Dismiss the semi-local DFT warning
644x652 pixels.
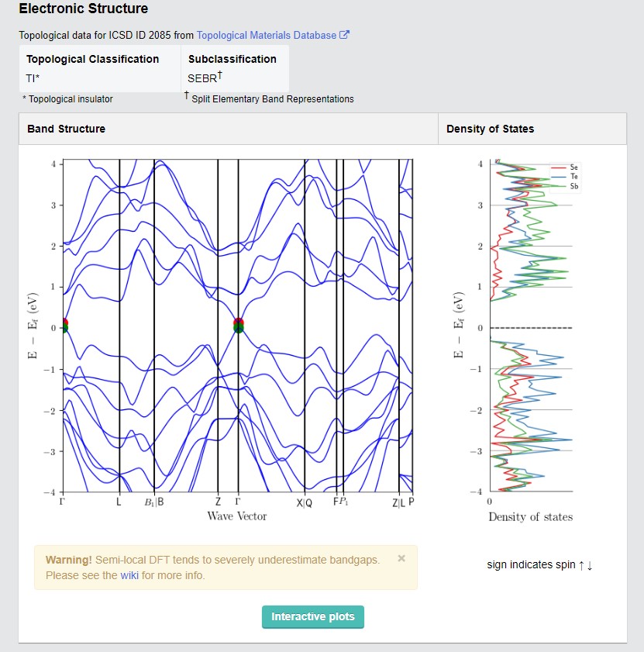pos(401,558)
